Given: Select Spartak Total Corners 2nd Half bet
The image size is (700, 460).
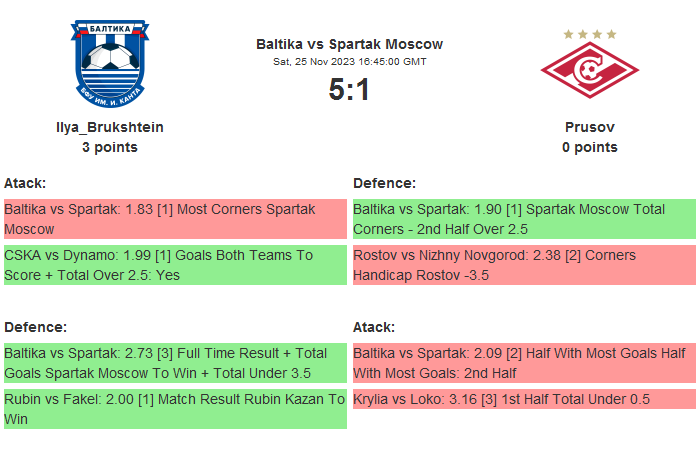Looking at the screenshot, I should [524, 219].
